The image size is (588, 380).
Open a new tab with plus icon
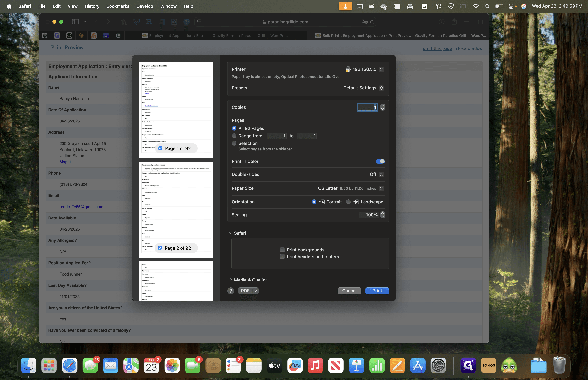click(x=467, y=22)
